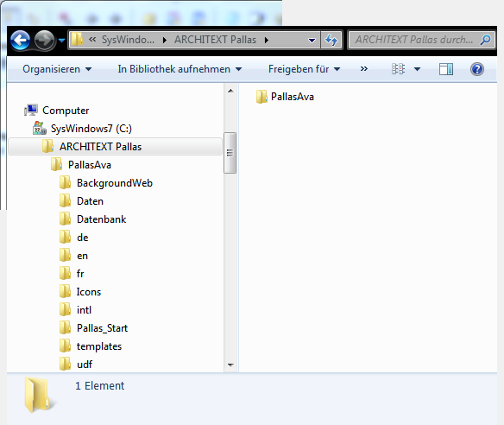504x425 pixels.
Task: Click navigation pane scrollbar thumb
Action: [x=230, y=153]
